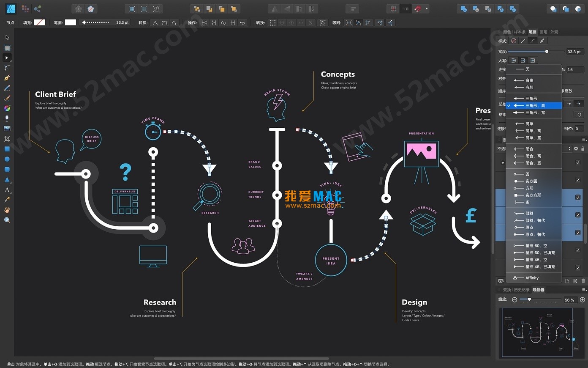Open layer settings gear icon
Image resolution: width=588 pixels, height=368 pixels.
coord(576,149)
